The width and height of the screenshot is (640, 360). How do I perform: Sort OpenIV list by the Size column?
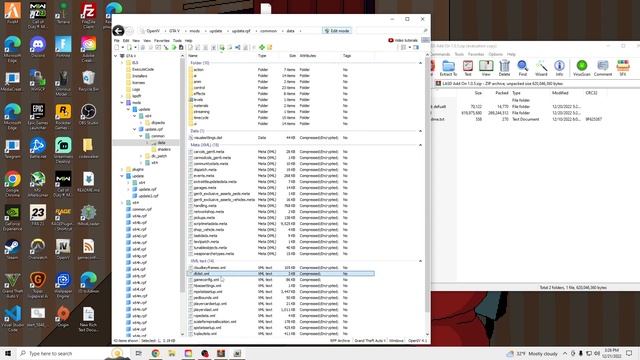292,56
